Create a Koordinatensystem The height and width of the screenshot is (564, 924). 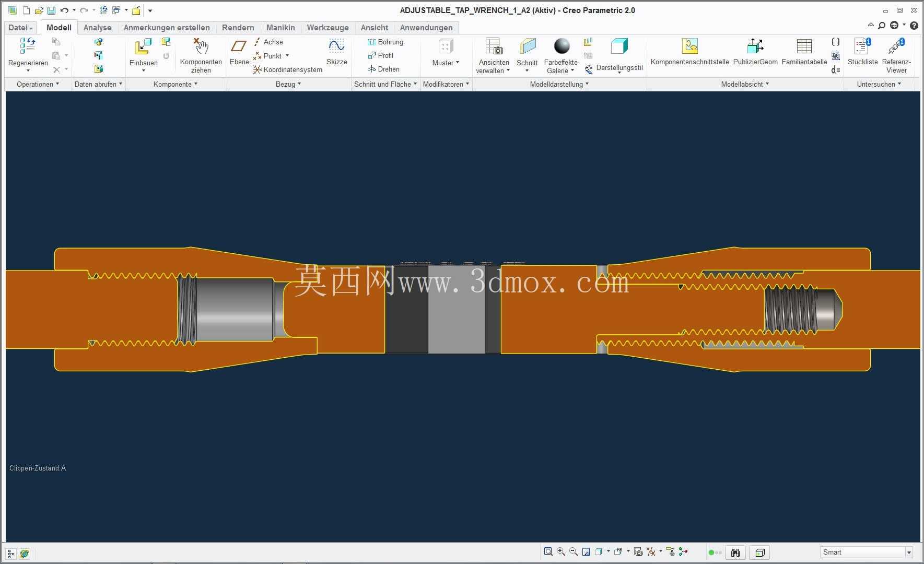(x=288, y=69)
